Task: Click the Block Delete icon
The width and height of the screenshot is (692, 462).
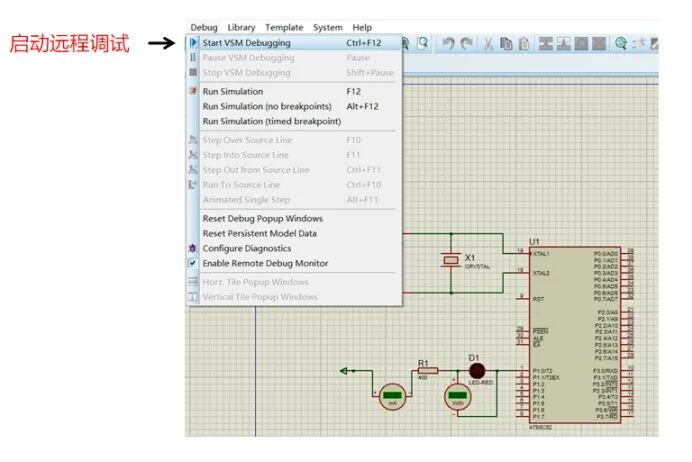Action: (599, 43)
